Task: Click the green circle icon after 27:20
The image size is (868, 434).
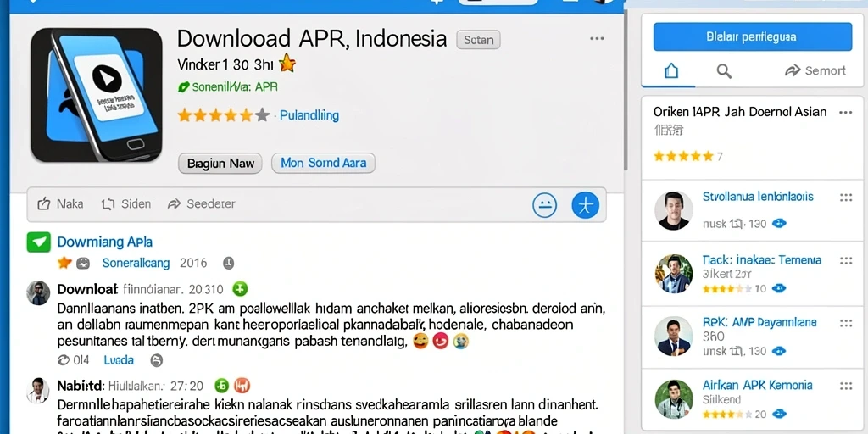Action: tap(221, 386)
